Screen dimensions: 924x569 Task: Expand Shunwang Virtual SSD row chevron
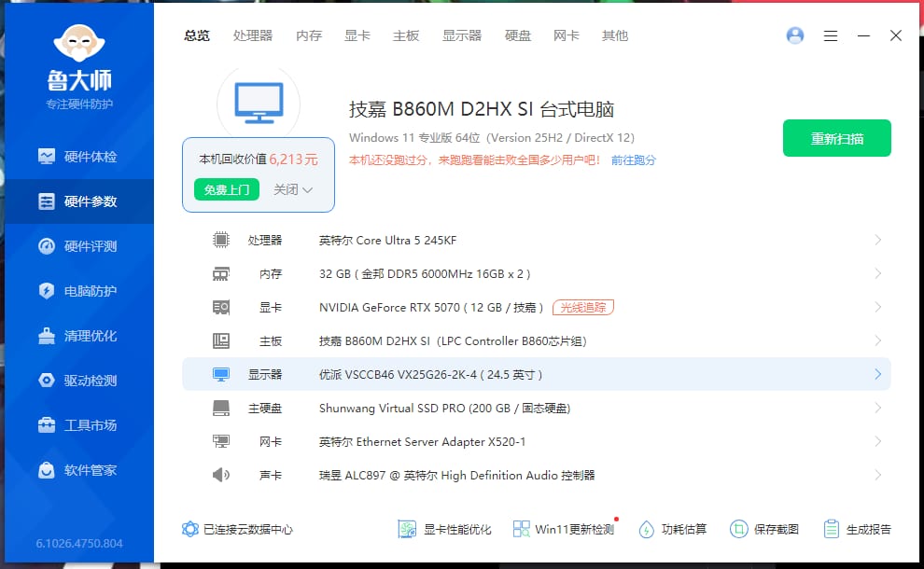pos(878,409)
